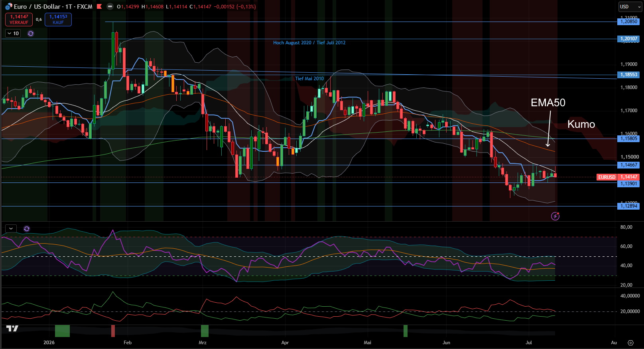Click the TradingView logo
Image resolution: width=644 pixels, height=349 pixels.
pyautogui.click(x=12, y=328)
